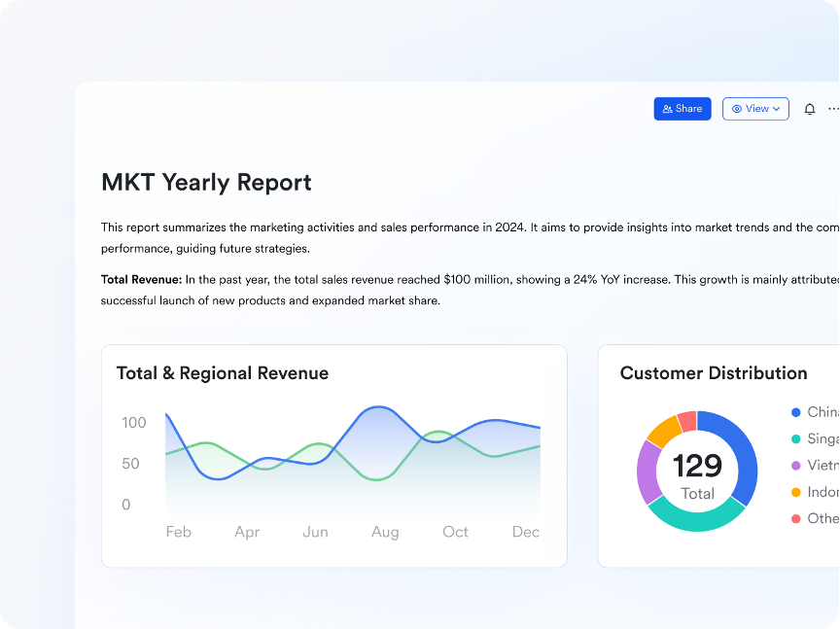The height and width of the screenshot is (629, 840).
Task: Click the 129 Total donut center
Action: [697, 472]
